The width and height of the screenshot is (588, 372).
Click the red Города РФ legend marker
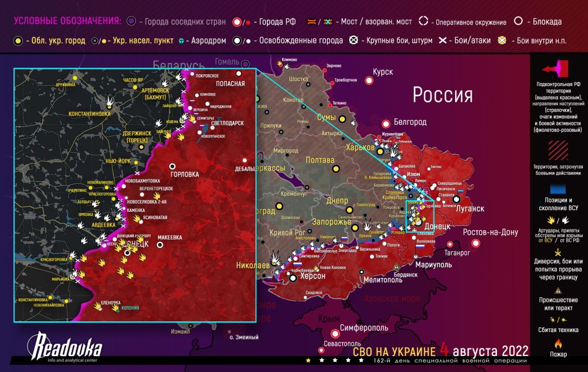point(236,22)
